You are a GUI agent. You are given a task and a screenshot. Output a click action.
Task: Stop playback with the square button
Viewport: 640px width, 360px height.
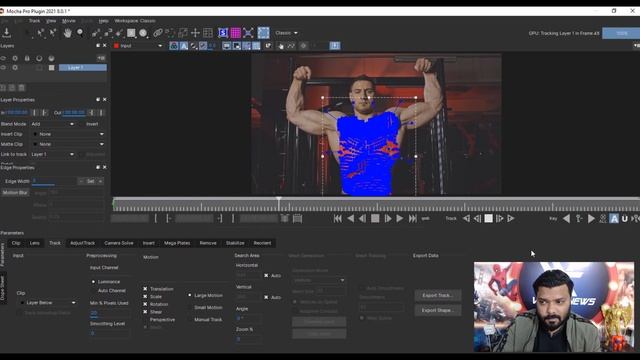click(375, 219)
